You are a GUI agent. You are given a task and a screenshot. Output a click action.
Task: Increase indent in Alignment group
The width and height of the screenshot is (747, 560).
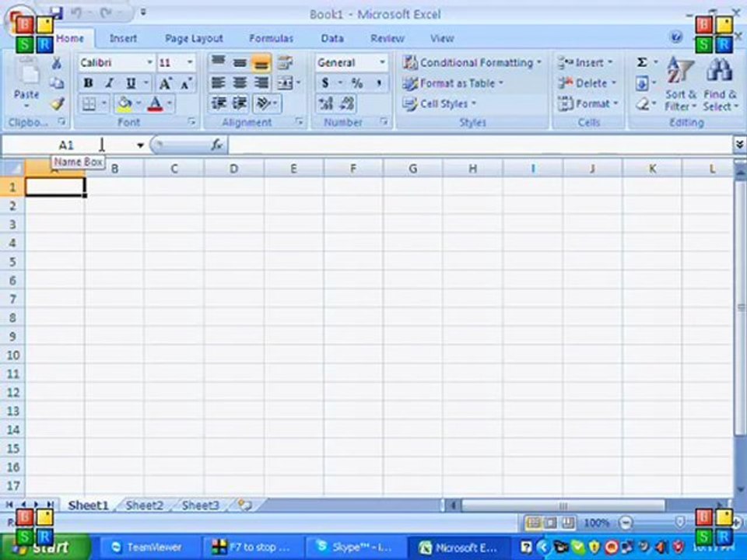(x=240, y=103)
